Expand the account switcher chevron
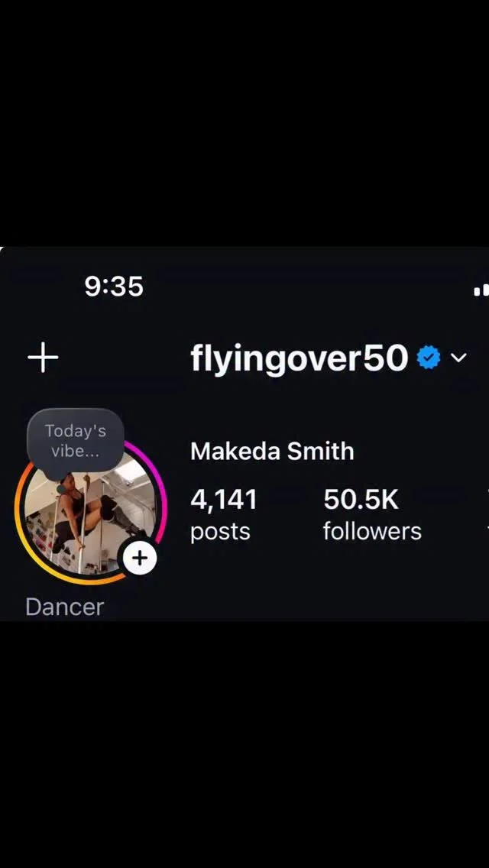489x868 pixels. 458,358
